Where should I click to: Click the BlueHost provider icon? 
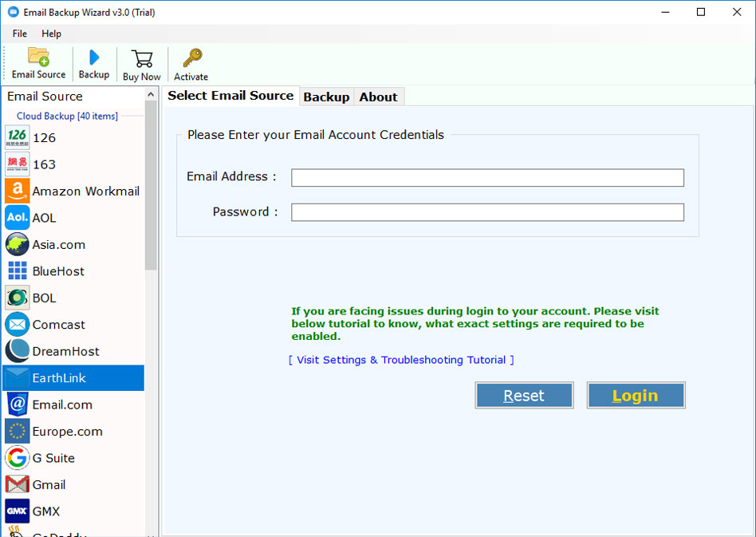point(16,270)
